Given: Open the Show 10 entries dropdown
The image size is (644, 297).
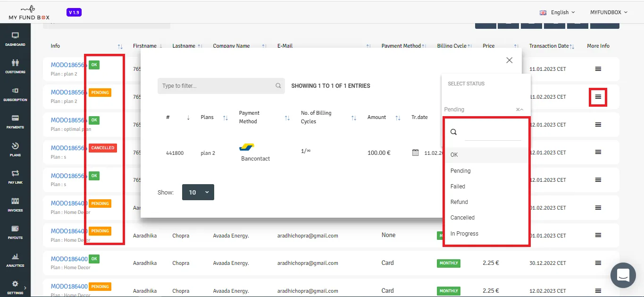Looking at the screenshot, I should click(x=198, y=192).
